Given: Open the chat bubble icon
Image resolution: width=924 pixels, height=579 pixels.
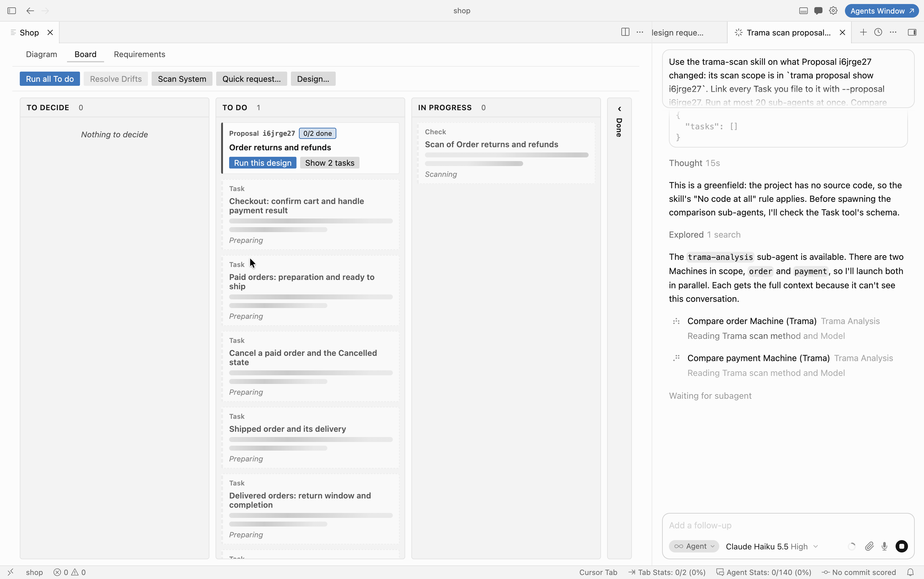Looking at the screenshot, I should click(818, 11).
